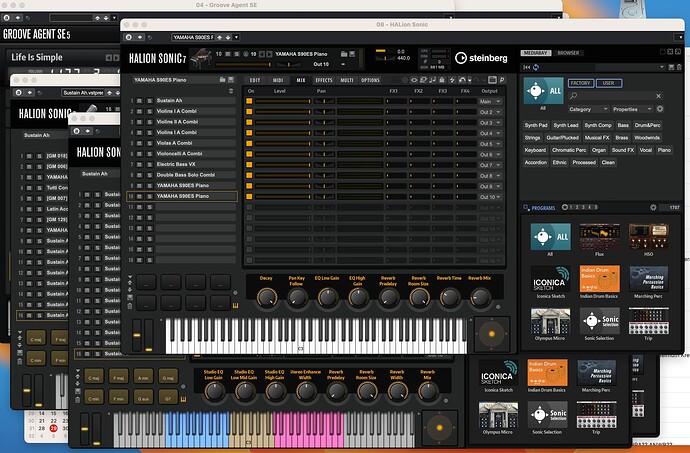Adjust the Decay quick control knob
Image resolution: width=690 pixels, height=453 pixels.
pos(267,298)
